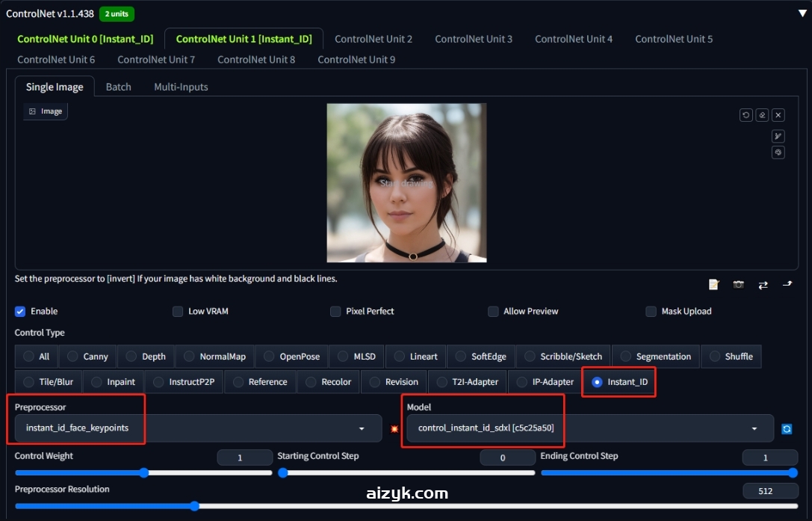Open the Model dropdown list
The image size is (812, 521).
pos(590,428)
